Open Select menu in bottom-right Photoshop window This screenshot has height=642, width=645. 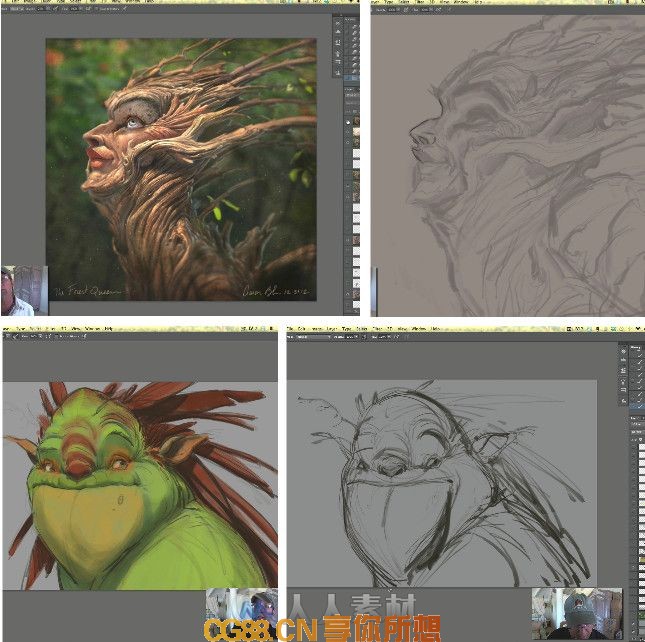point(362,329)
